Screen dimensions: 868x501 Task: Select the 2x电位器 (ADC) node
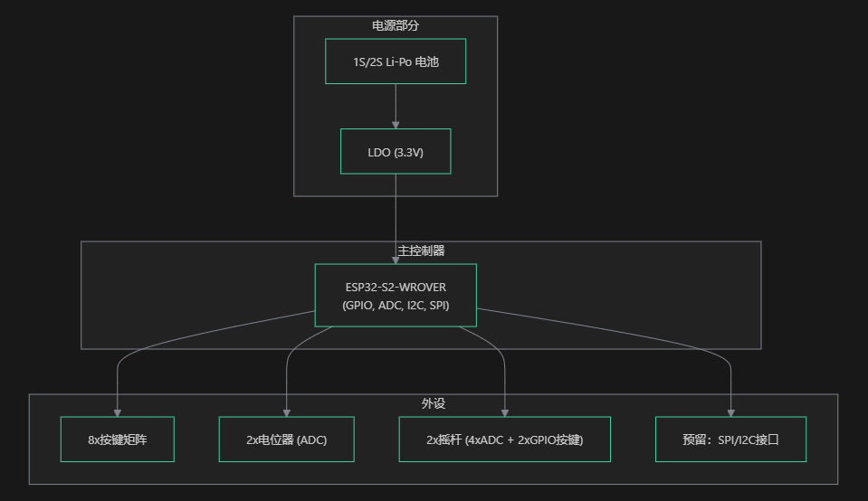[x=287, y=440]
